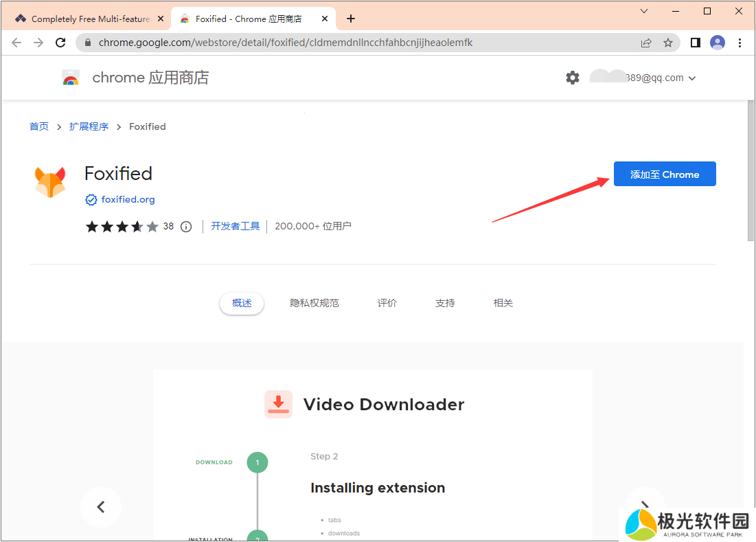
Task: Switch to the 隐私权规范 tab
Action: click(314, 303)
